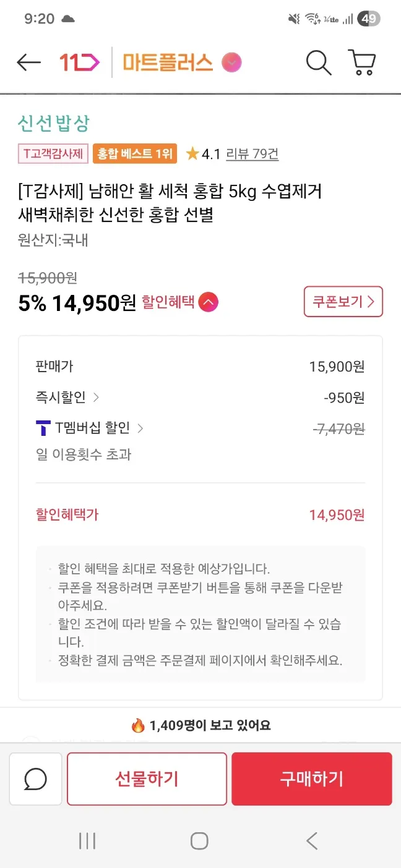Open the 신선밥상 store link
The image size is (401, 868).
(x=54, y=123)
